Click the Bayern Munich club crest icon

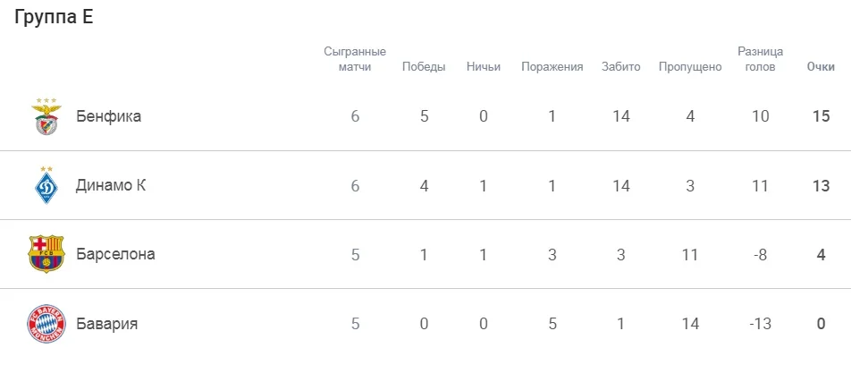click(47, 323)
